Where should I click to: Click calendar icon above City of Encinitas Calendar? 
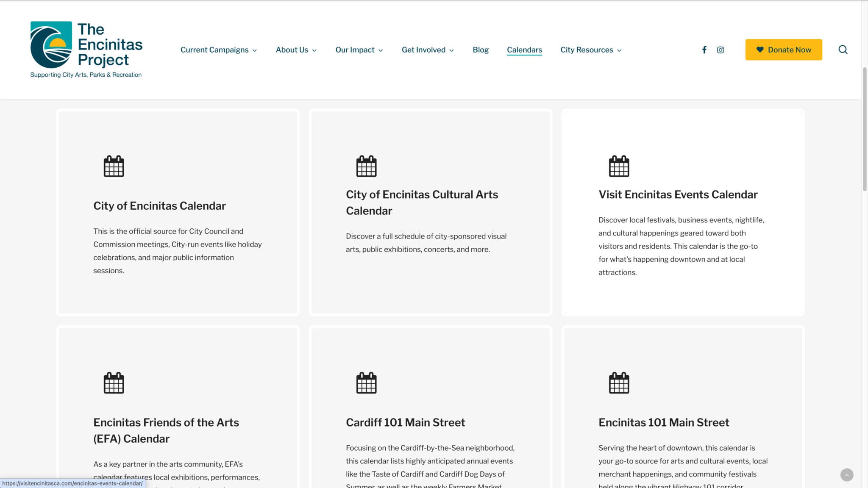pyautogui.click(x=114, y=166)
